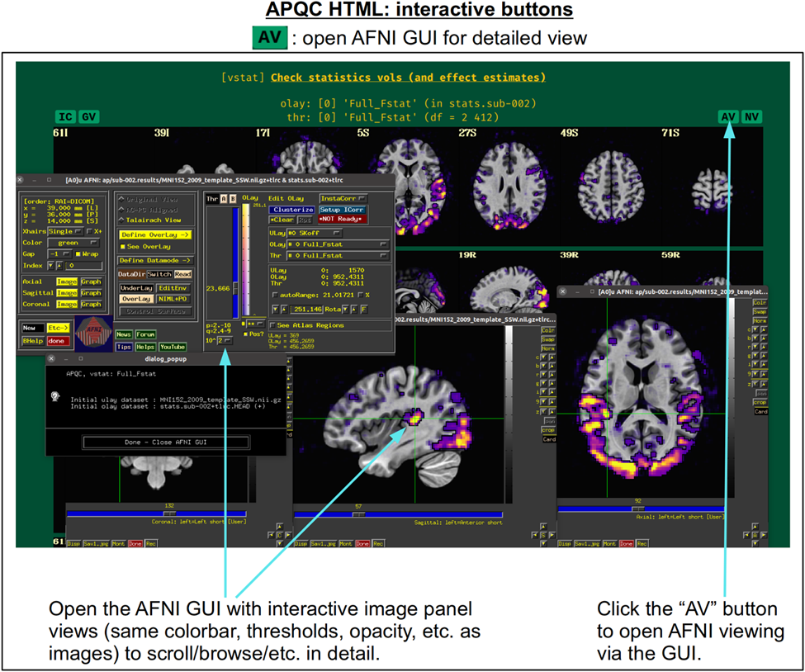
Task: Click the 'i' down arrow in the sagittal viewer
Action: (543, 391)
